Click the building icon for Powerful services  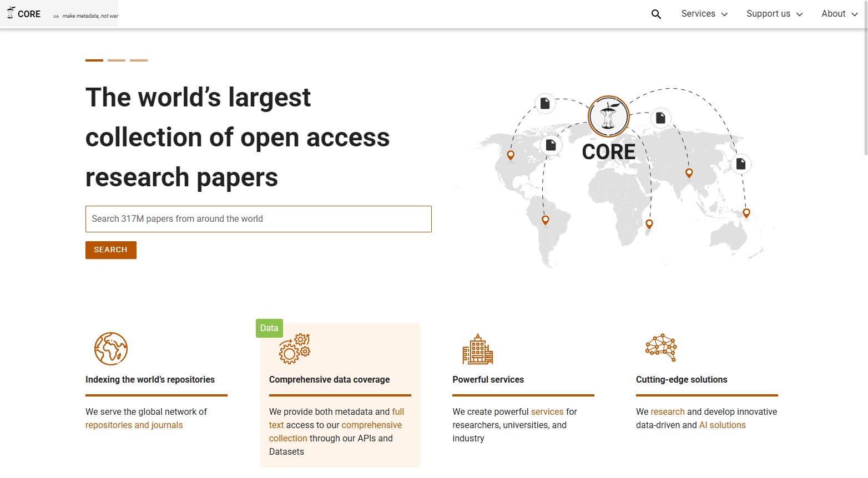click(x=478, y=349)
